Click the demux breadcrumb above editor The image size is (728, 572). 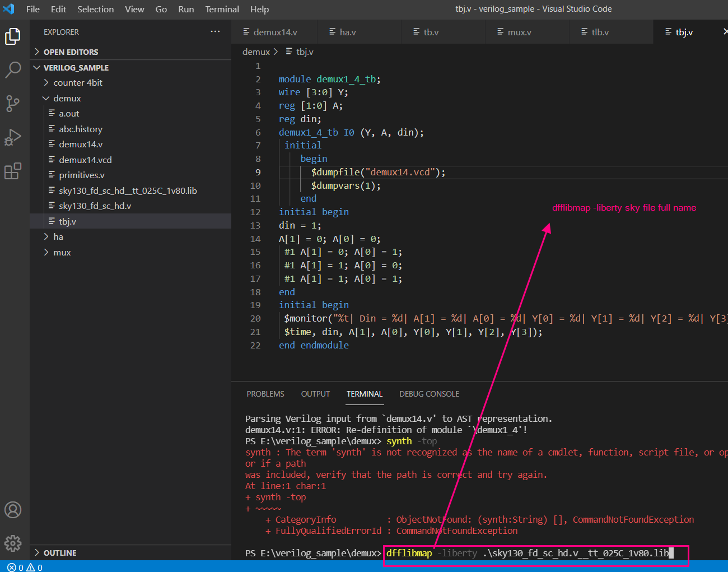[256, 52]
